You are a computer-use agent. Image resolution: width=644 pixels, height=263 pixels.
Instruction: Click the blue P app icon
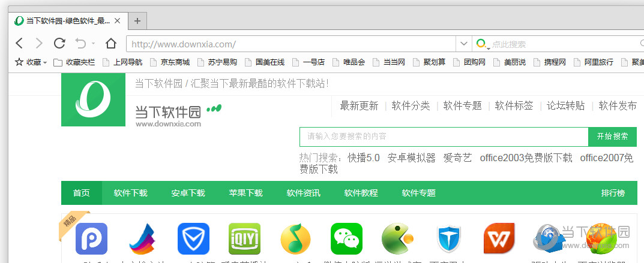[92, 238]
